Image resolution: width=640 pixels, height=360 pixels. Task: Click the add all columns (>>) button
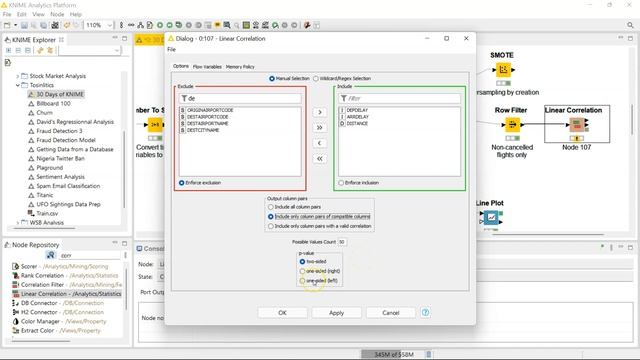320,128
